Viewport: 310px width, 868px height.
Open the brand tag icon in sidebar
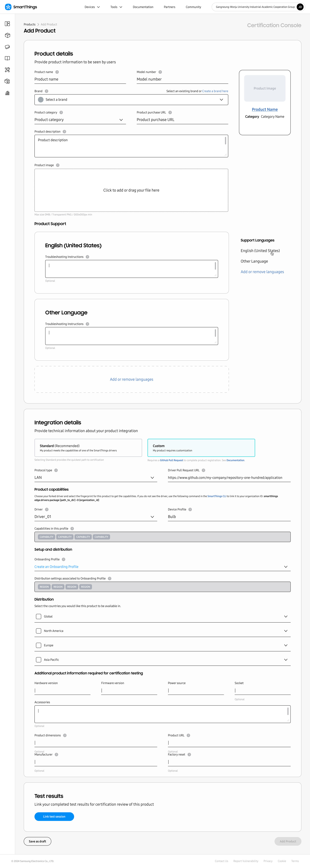(7, 47)
